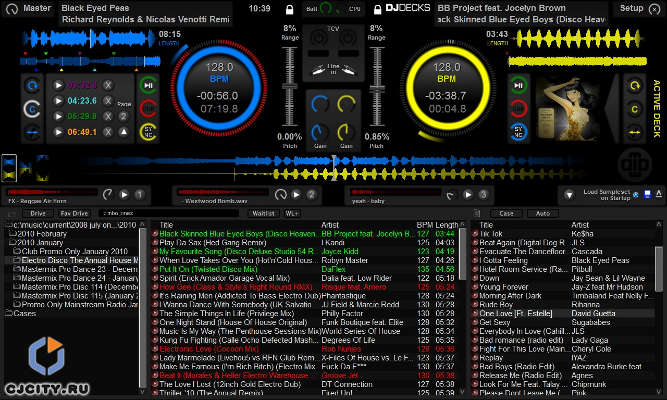This screenshot has width=667, height=400.
Task: Click left deck horizontal arrows icon
Action: [x=32, y=132]
